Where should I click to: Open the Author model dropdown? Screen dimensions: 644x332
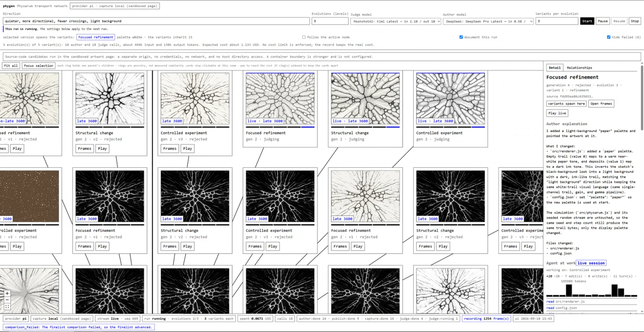tap(488, 21)
